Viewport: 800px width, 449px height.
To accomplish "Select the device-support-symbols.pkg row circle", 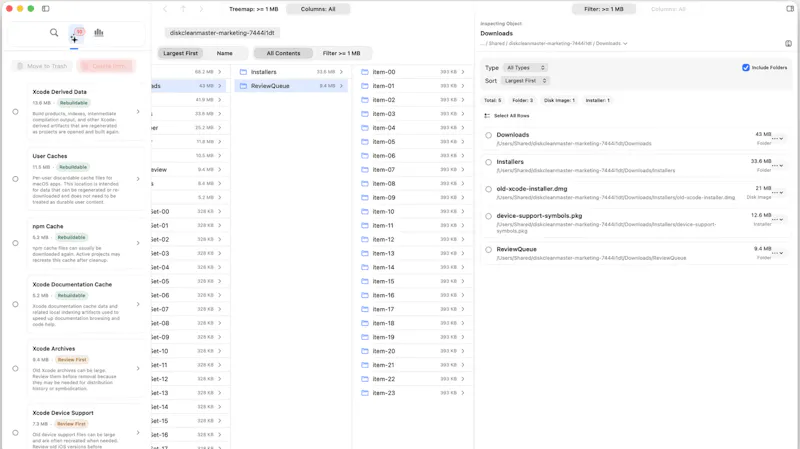I will (488, 216).
